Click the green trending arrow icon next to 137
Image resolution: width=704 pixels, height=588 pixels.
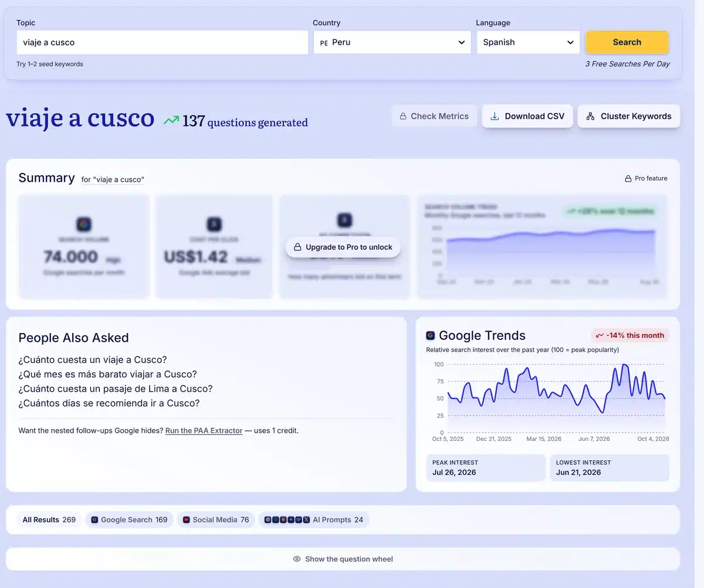point(171,120)
